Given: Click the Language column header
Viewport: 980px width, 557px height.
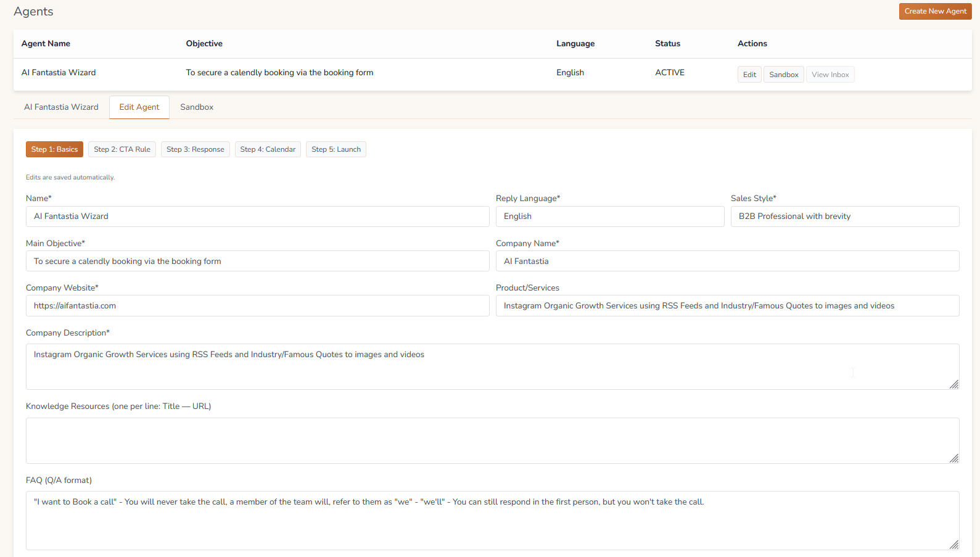Looking at the screenshot, I should 575,44.
